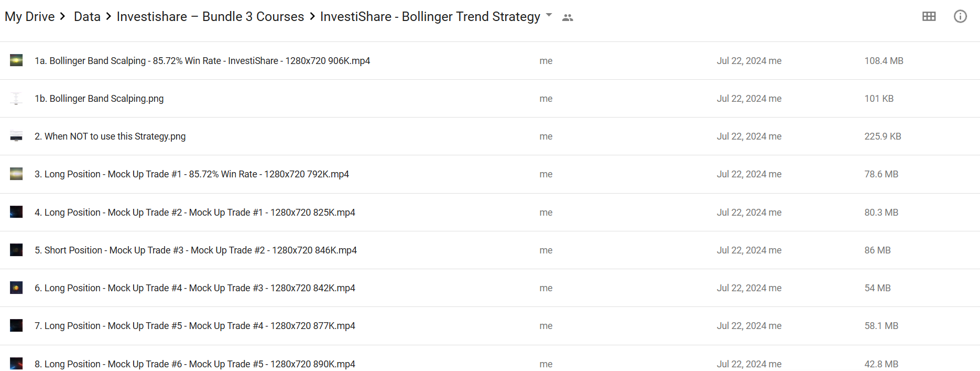Click video icon for Mock Up Trade #1 file
This screenshot has height=371, width=980.
(16, 174)
